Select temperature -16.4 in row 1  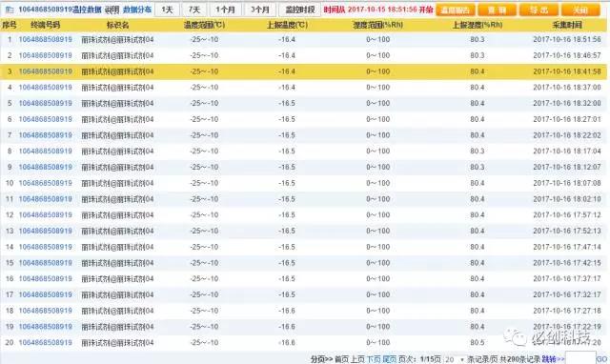coord(287,40)
